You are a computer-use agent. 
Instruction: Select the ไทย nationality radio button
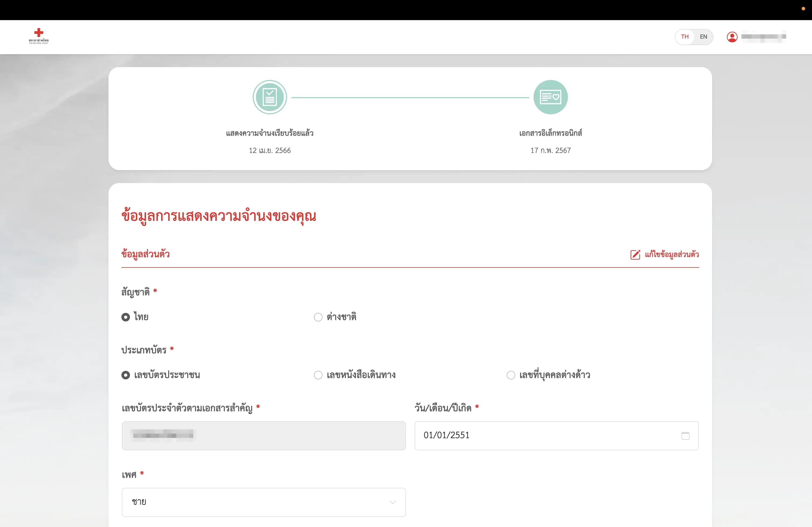pyautogui.click(x=126, y=317)
